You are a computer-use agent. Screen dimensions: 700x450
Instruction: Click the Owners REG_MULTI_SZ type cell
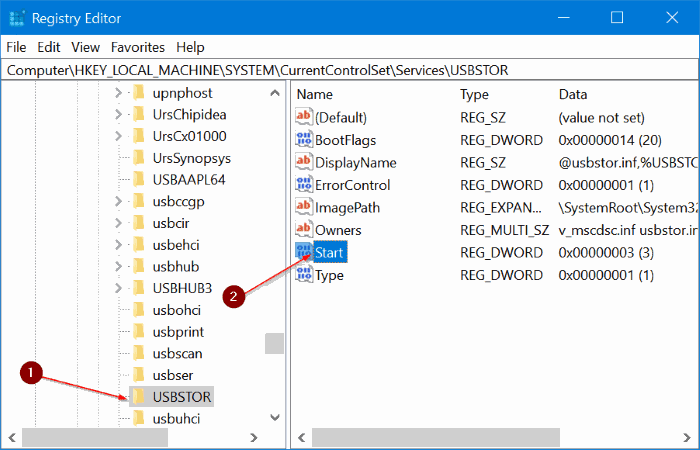point(504,229)
